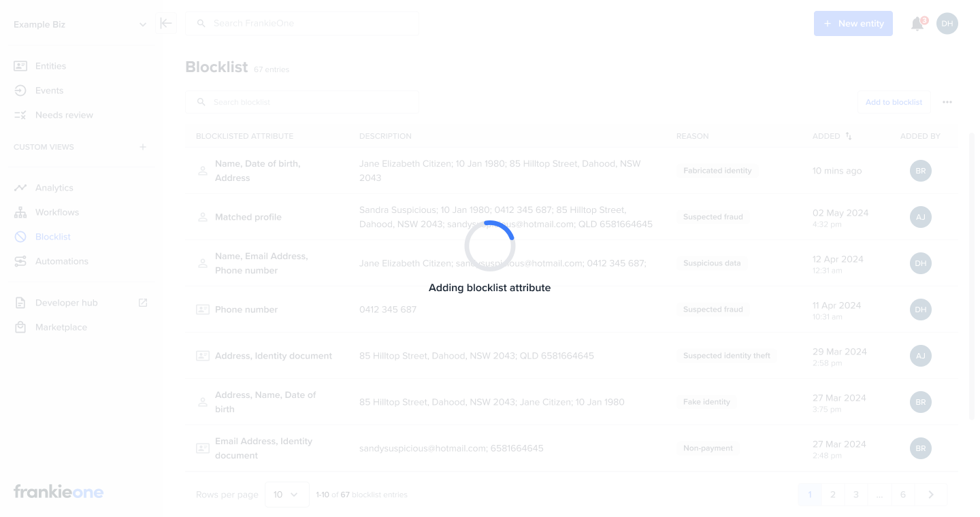Click the Blocklist prohibited icon
This screenshot has width=980, height=517.
coord(20,237)
